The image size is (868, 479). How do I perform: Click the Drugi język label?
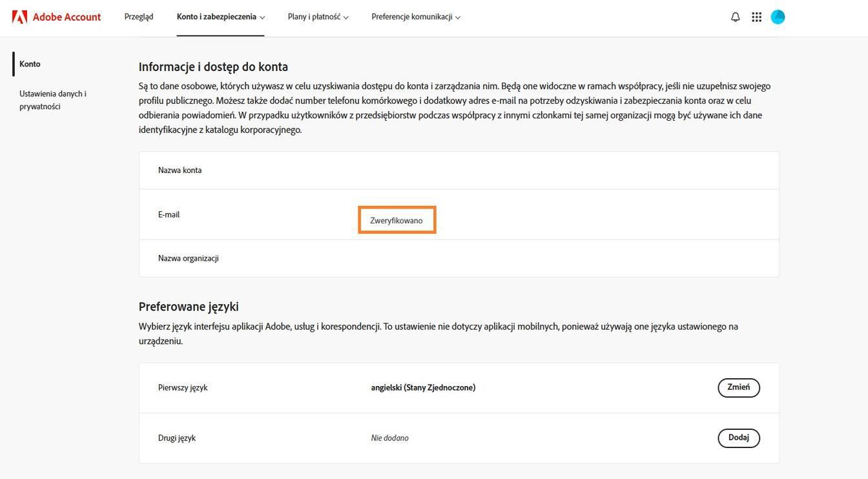tap(177, 438)
